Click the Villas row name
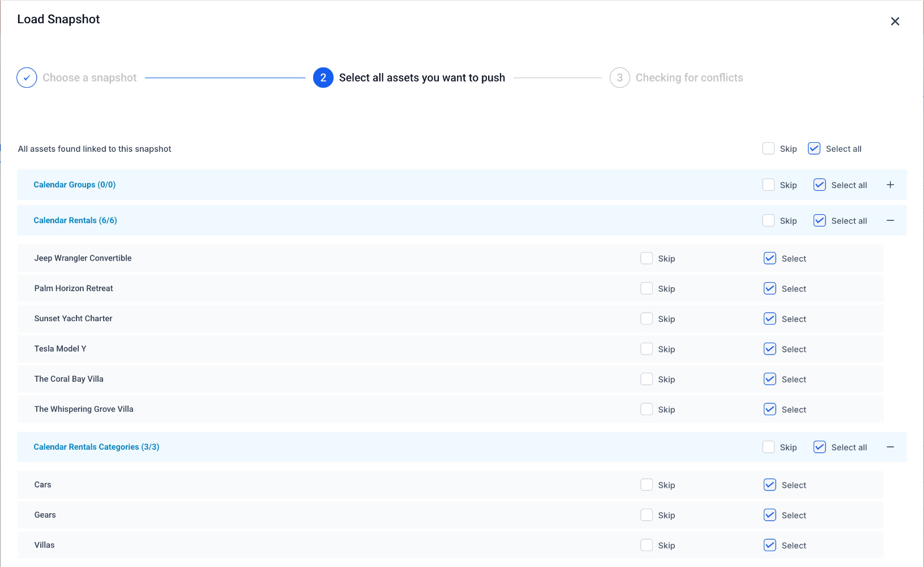The height and width of the screenshot is (567, 924). (x=44, y=545)
